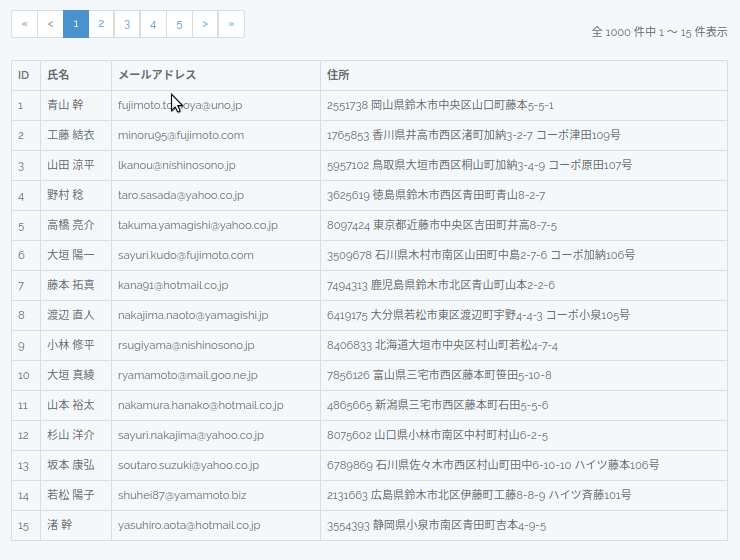Open page 5 of results
Image resolution: width=740 pixels, height=560 pixels.
(179, 24)
